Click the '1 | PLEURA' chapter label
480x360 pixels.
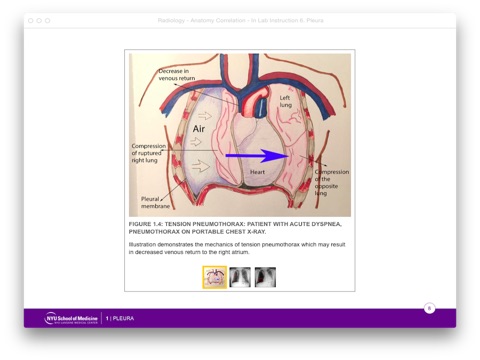coord(120,318)
